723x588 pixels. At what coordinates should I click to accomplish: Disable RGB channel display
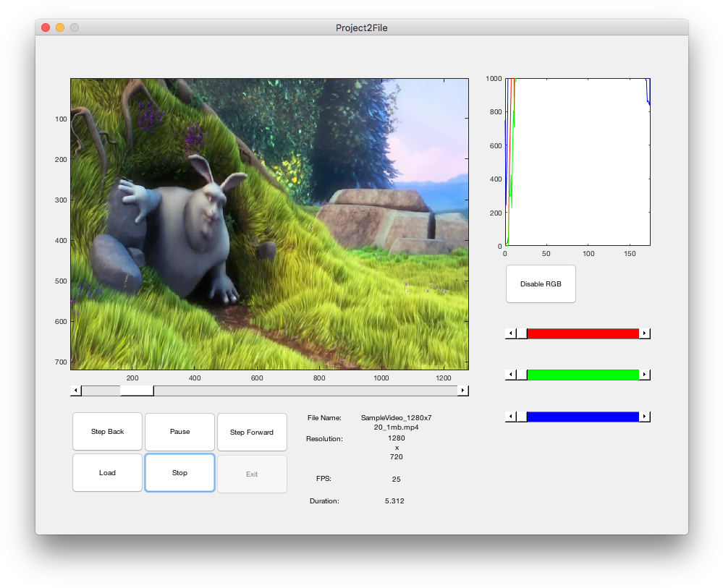coord(541,284)
